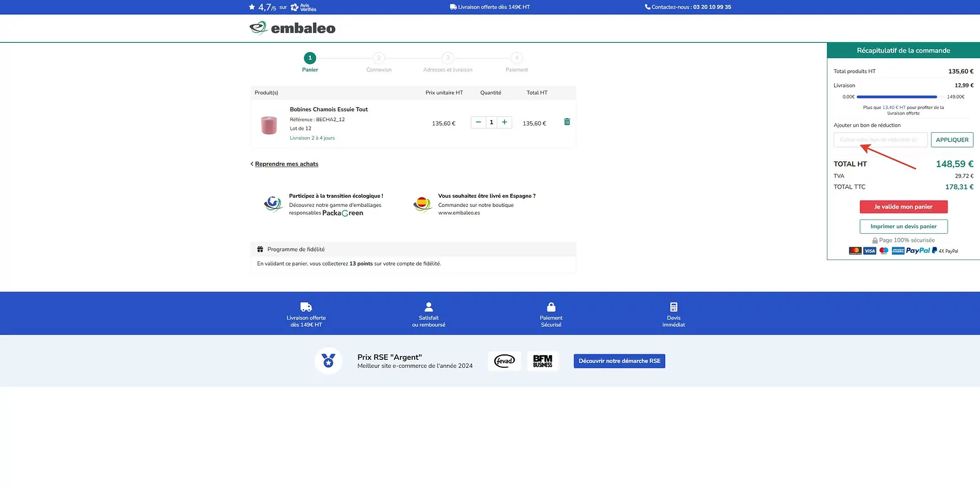This screenshot has width=980, height=489.
Task: Go to step 1 Panier
Action: coord(310,62)
